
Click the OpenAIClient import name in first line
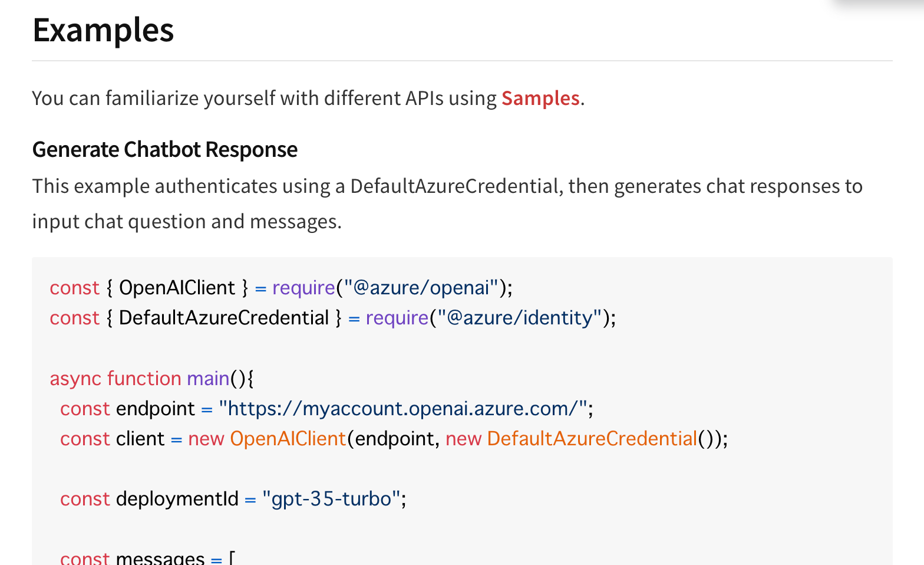(177, 288)
